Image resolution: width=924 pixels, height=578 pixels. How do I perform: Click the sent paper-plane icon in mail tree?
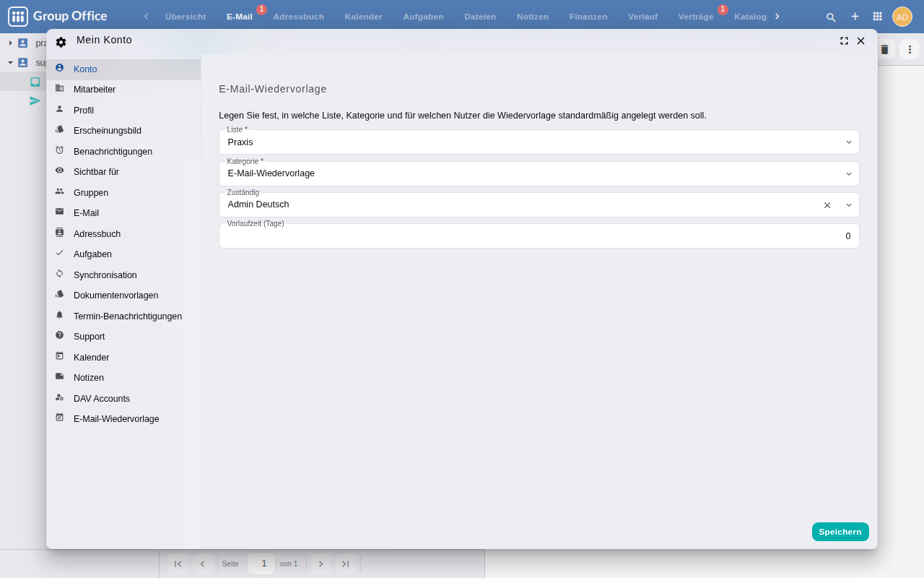click(x=35, y=101)
